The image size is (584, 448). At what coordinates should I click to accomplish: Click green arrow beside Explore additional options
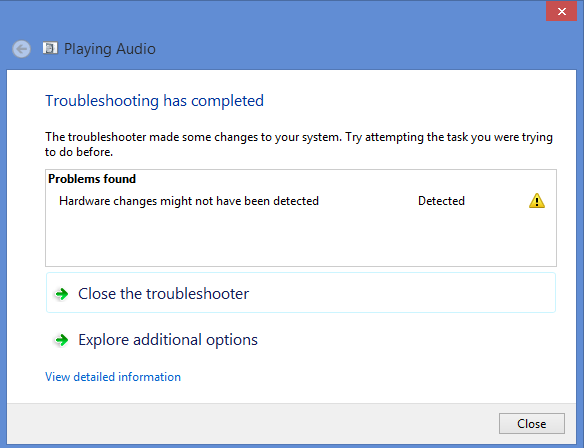pos(62,340)
